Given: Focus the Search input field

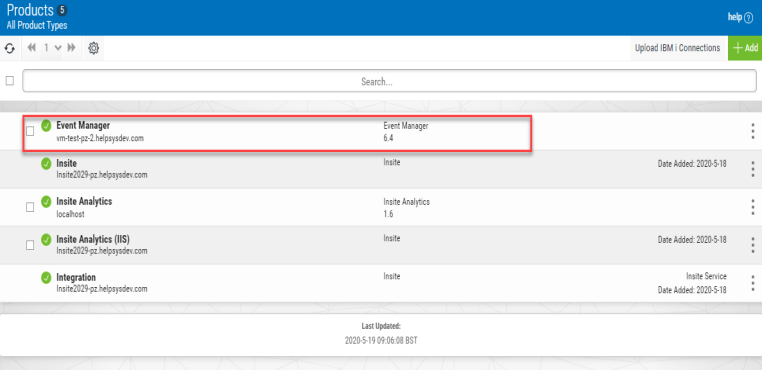Looking at the screenshot, I should click(389, 81).
